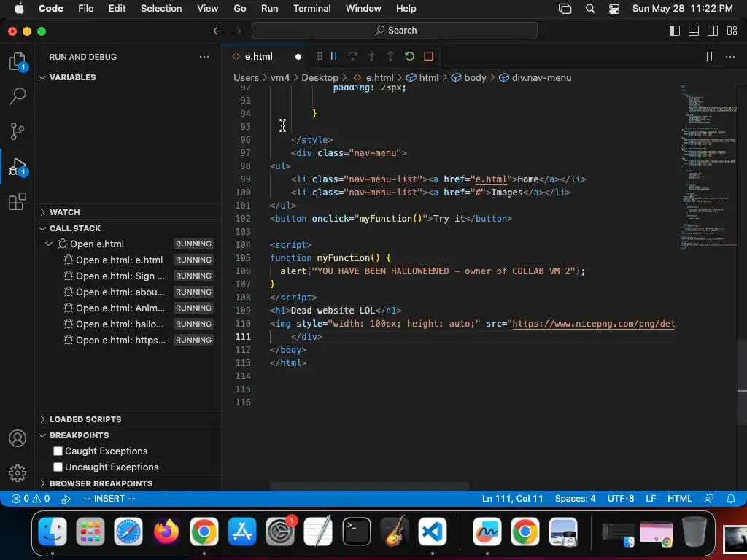Click the Step Out debug button

tap(390, 56)
